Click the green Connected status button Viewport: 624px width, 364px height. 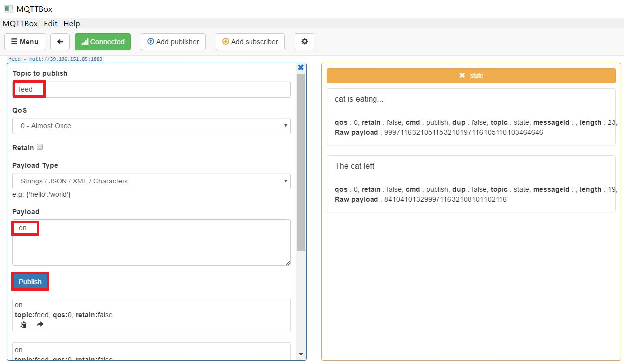click(x=103, y=42)
